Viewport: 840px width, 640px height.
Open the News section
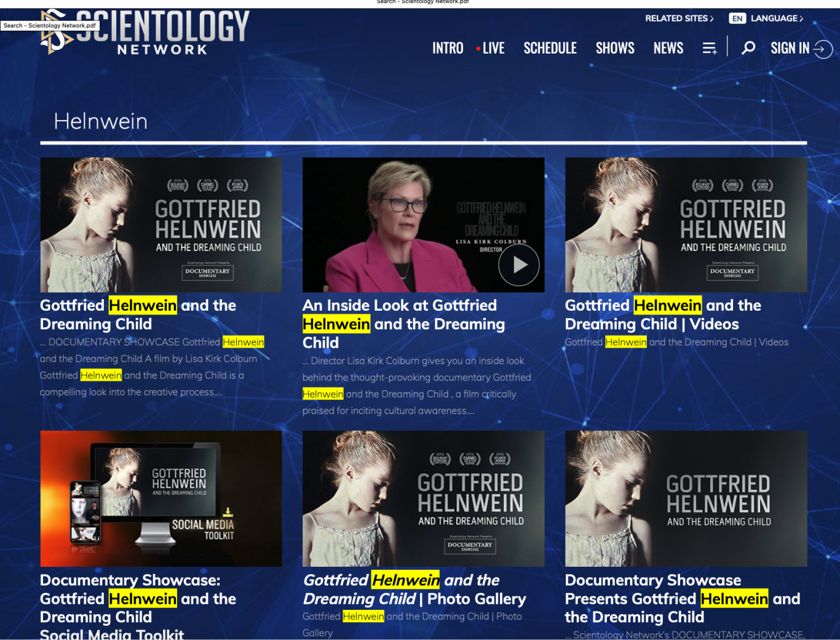coord(668,48)
